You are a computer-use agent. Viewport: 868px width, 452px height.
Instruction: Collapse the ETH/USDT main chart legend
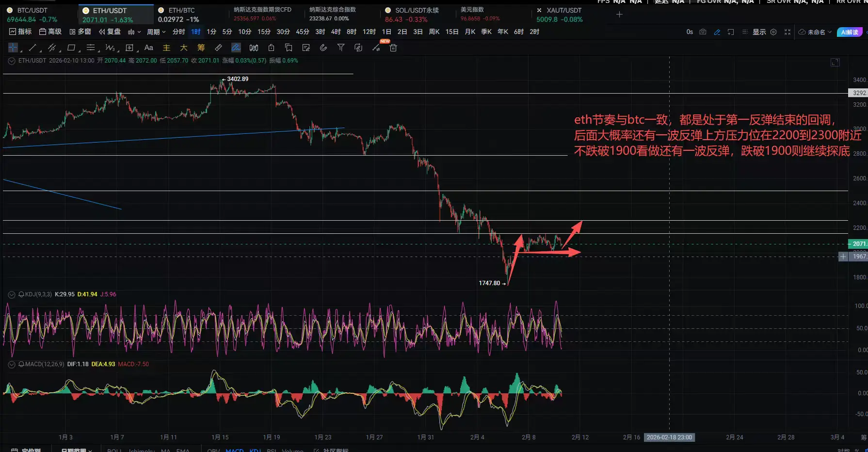pyautogui.click(x=12, y=61)
